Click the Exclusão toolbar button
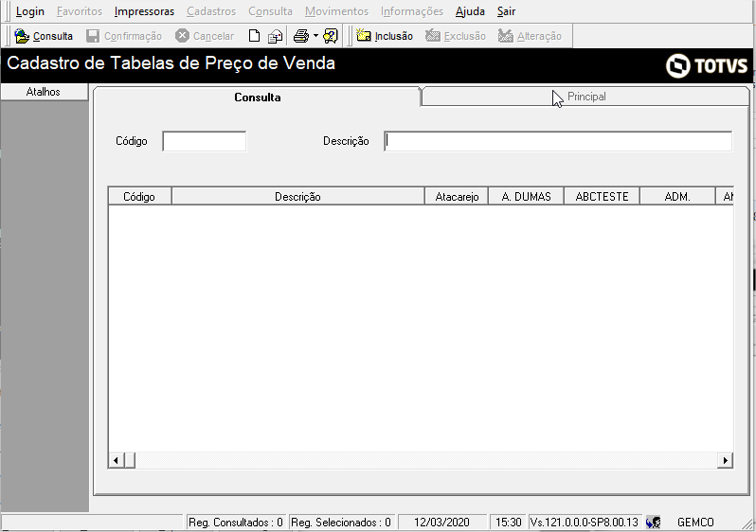This screenshot has width=756, height=532. pos(456,36)
